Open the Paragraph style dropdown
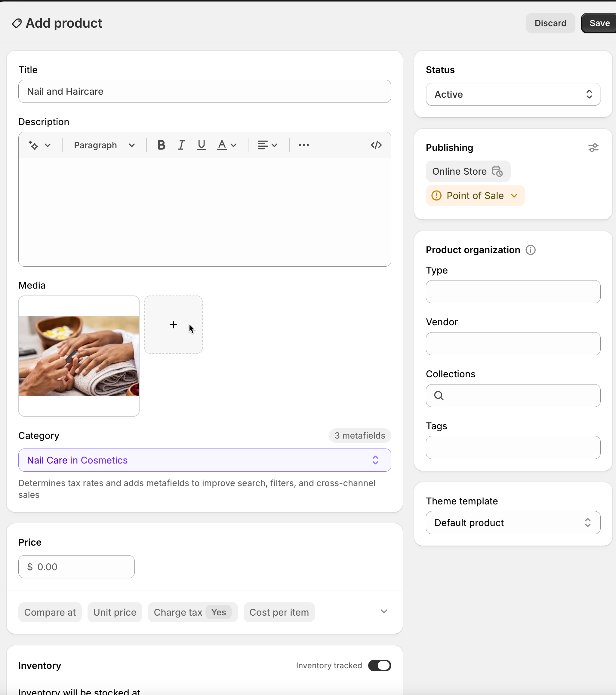 click(104, 145)
